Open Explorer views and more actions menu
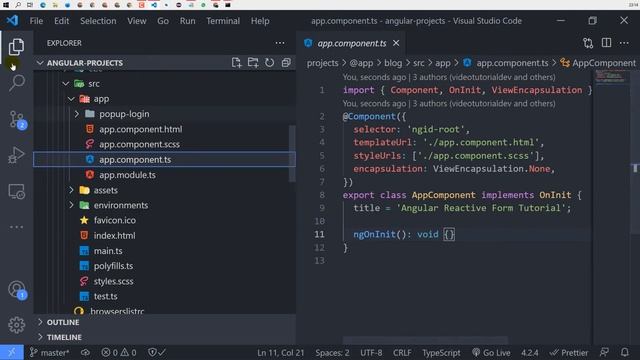 280,43
